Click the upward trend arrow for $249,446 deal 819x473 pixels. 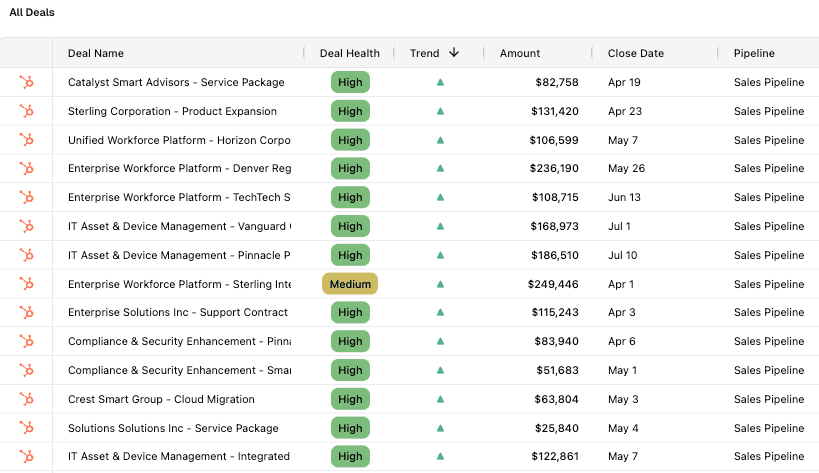pyautogui.click(x=440, y=284)
